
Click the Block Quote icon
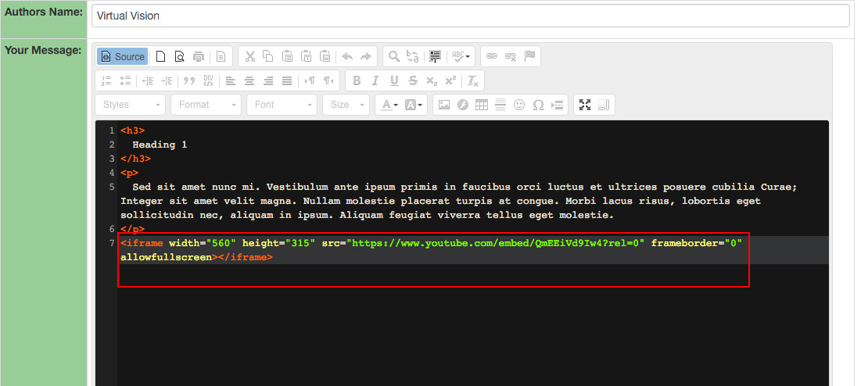pyautogui.click(x=189, y=80)
